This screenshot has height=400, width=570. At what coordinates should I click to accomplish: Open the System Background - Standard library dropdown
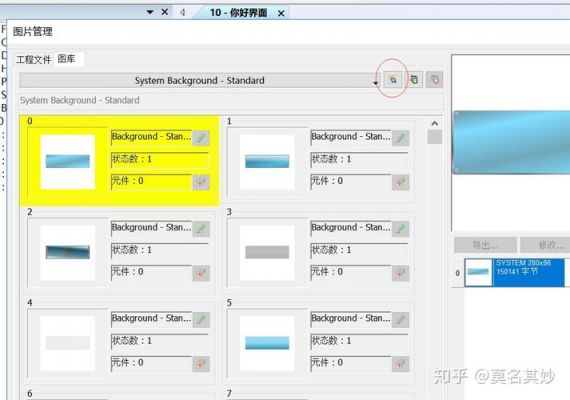(x=200, y=80)
